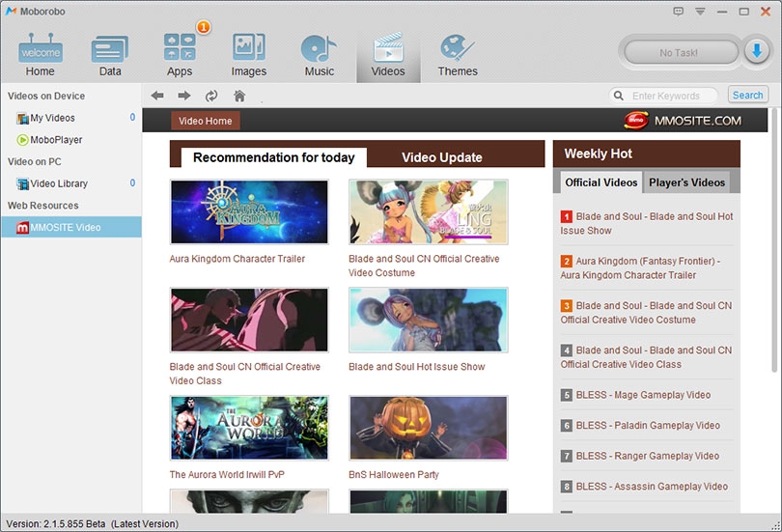Open the Images section

pyautogui.click(x=249, y=55)
